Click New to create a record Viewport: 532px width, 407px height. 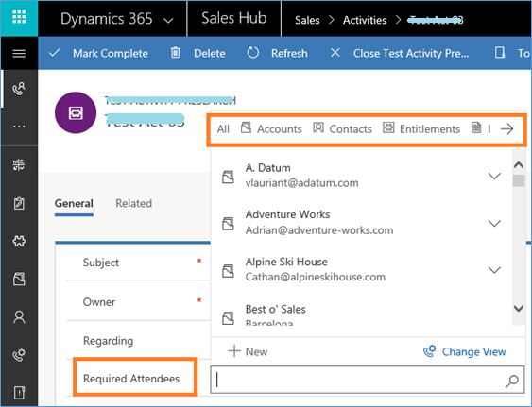248,351
